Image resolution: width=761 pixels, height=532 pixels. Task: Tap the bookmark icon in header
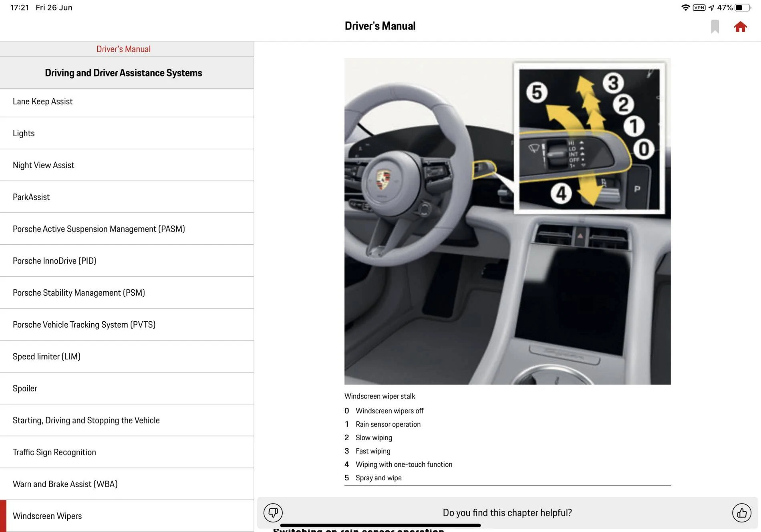715,27
